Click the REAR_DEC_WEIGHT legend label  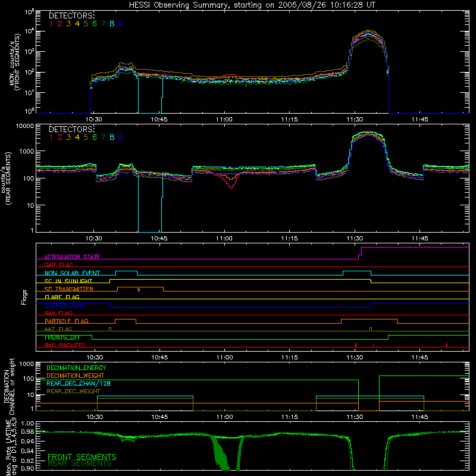(x=73, y=392)
